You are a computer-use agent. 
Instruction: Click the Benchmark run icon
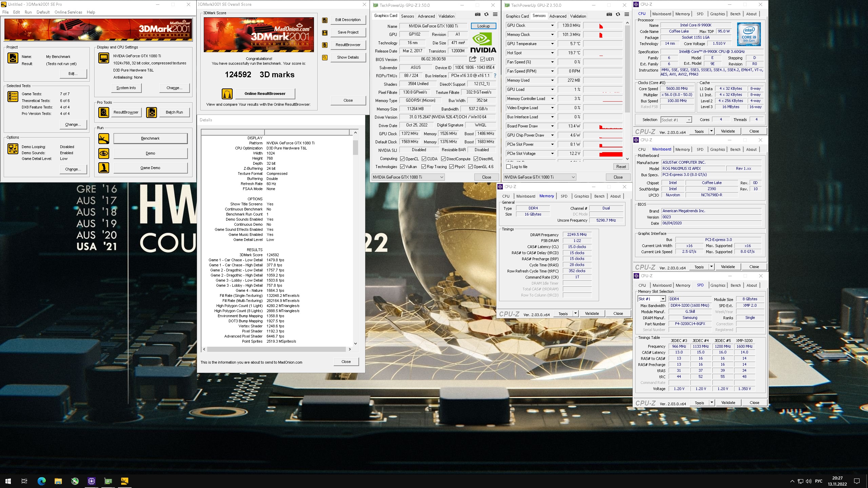[x=104, y=138]
